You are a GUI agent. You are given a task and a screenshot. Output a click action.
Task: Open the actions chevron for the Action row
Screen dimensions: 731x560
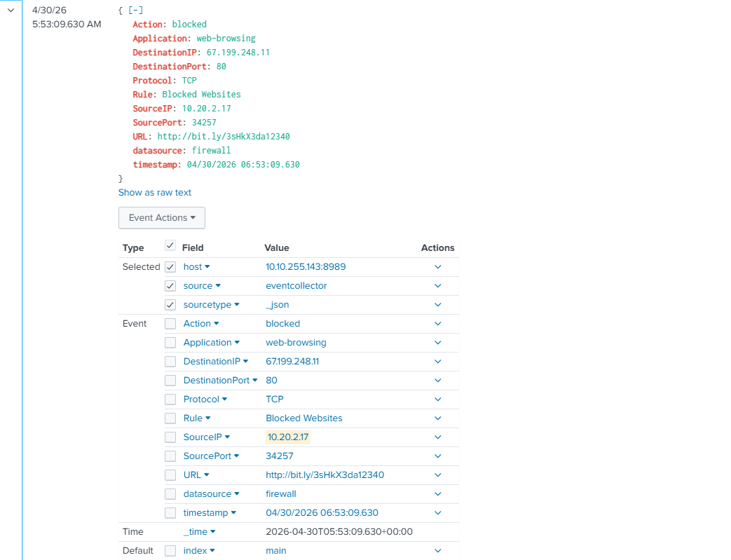(x=438, y=324)
